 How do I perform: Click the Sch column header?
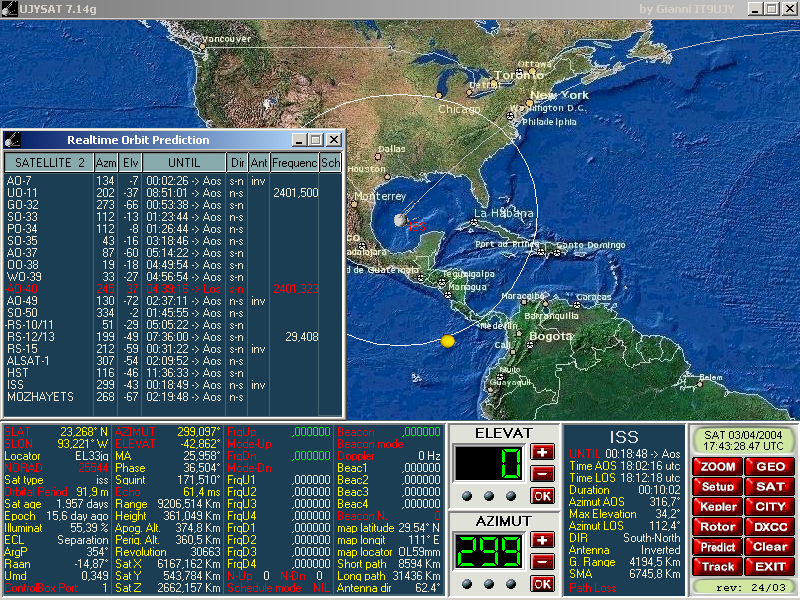click(x=330, y=163)
